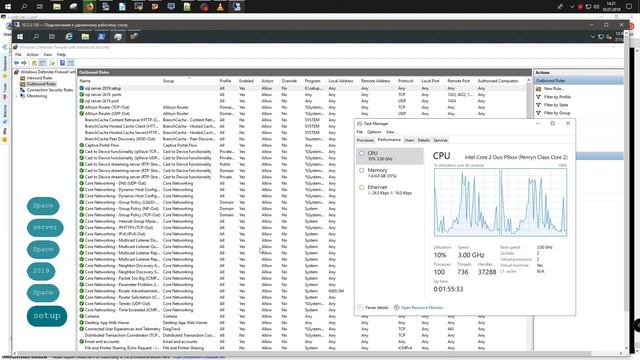
Task: Click the funnel icon for Filter by State
Action: pyautogui.click(x=538, y=105)
